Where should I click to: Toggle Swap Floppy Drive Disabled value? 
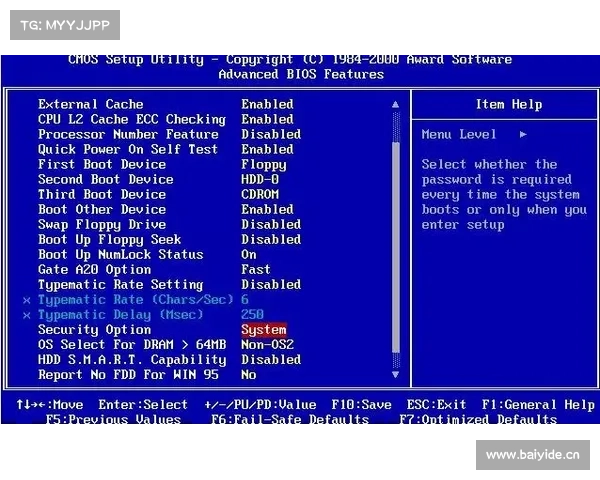(270, 224)
